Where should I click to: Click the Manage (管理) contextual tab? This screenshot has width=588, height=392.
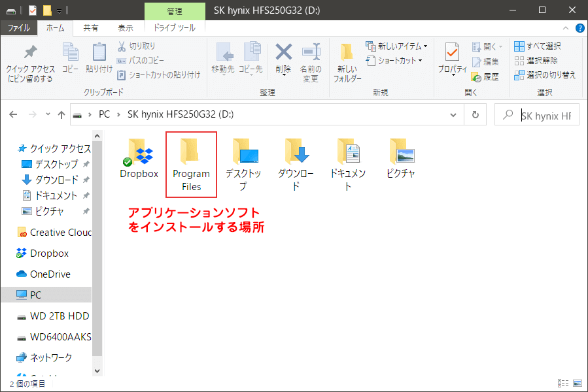pos(175,11)
